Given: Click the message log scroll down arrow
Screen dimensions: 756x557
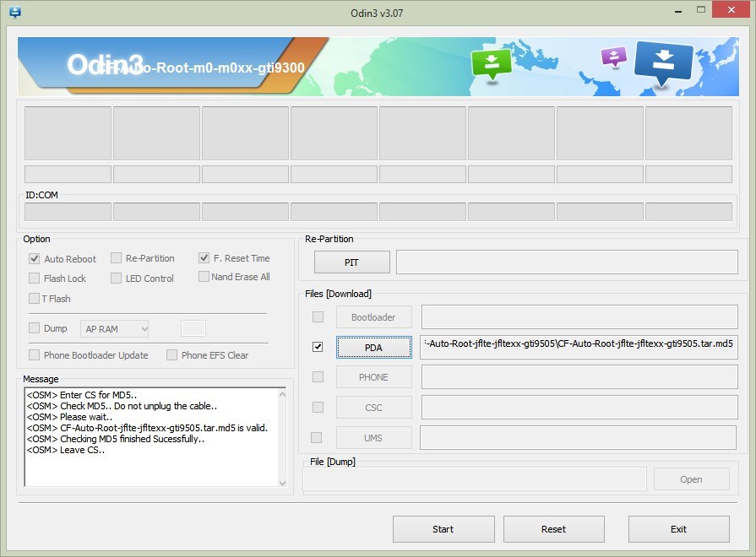Looking at the screenshot, I should pos(282,483).
